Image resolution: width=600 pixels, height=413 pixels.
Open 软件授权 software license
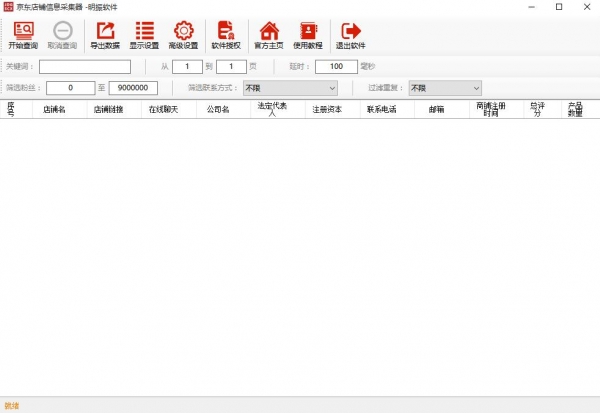coord(226,35)
